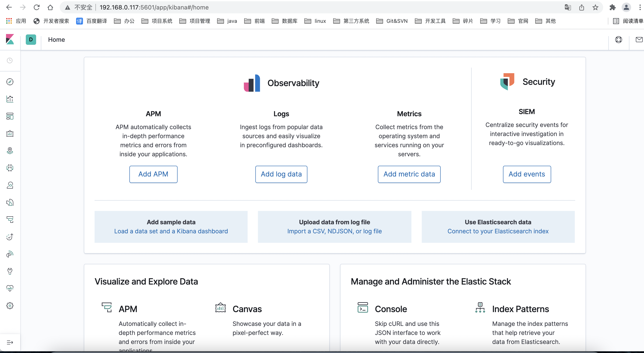Open the java bookmarks folder

[227, 21]
